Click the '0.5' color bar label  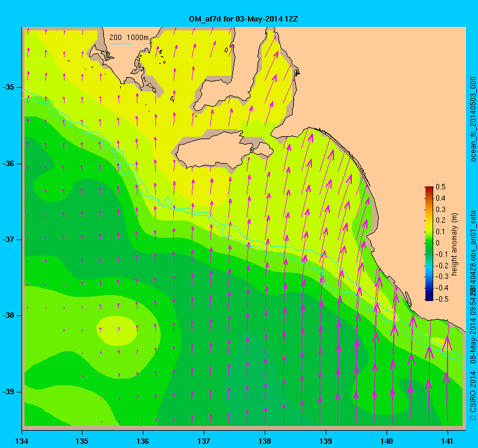coord(440,187)
